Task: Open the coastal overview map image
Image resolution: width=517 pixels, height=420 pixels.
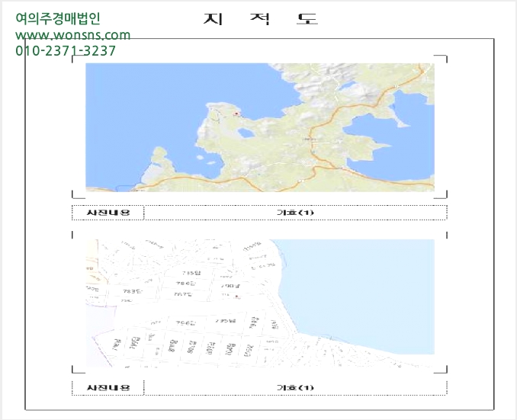Action: click(x=260, y=127)
